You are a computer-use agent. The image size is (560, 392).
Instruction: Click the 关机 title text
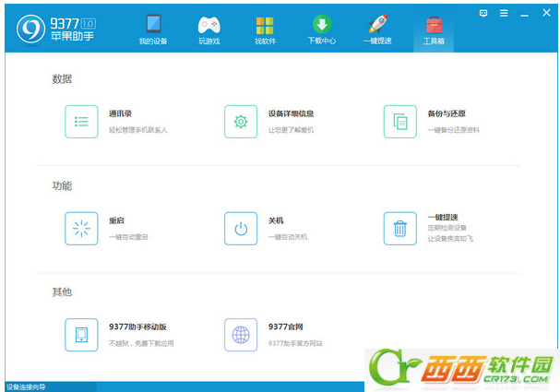tap(276, 220)
